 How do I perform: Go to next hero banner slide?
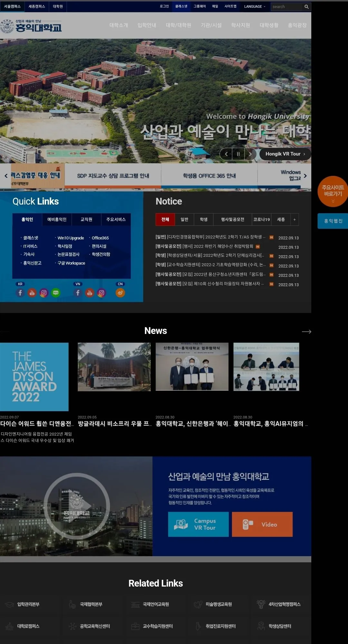[250, 154]
